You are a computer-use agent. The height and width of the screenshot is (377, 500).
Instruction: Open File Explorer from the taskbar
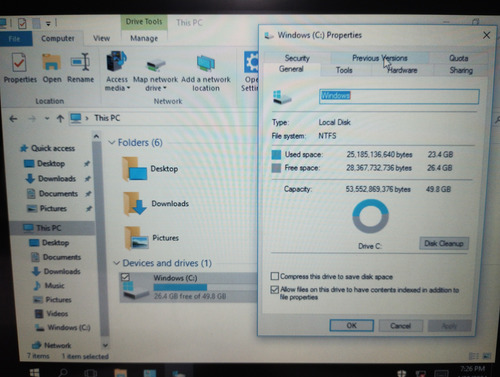[x=120, y=372]
